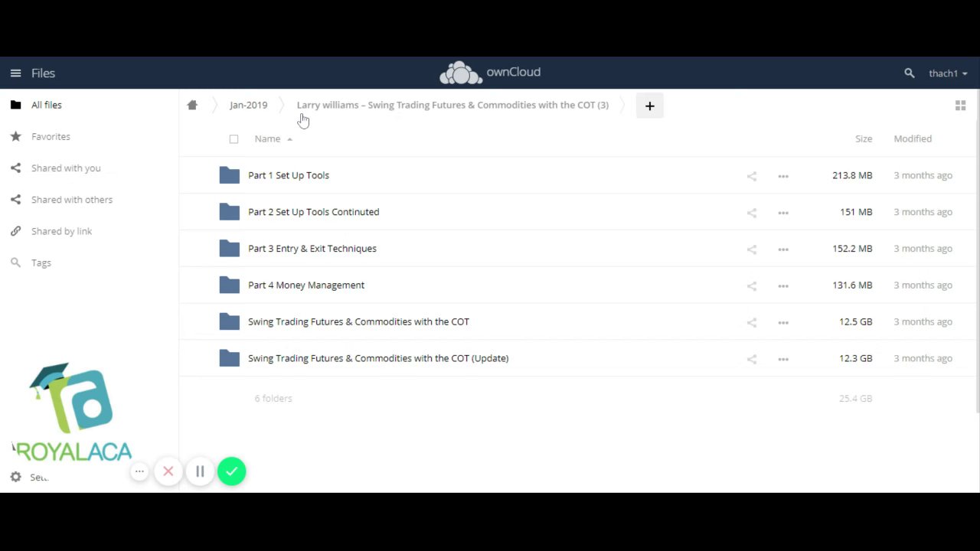The image size is (980, 551).
Task: Sort by Modified column header
Action: pos(913,139)
